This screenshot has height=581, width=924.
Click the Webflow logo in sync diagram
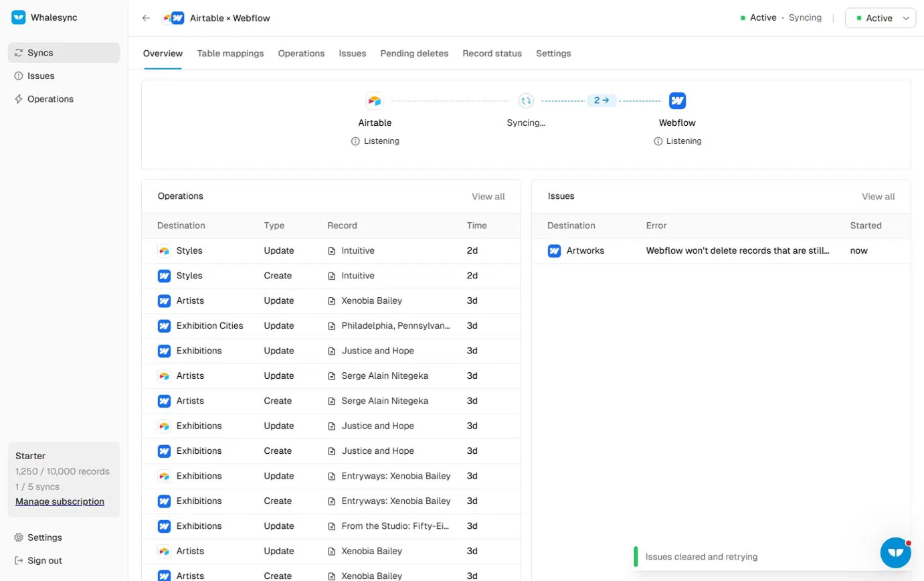[678, 101]
